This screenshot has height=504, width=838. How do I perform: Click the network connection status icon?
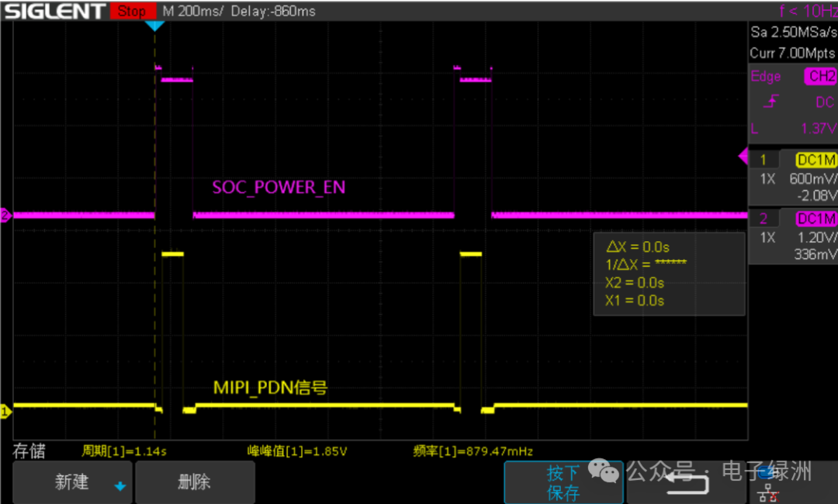pyautogui.click(x=768, y=493)
